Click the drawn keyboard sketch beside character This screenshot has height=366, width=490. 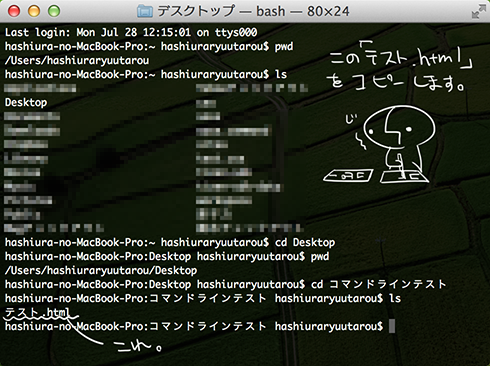348,176
